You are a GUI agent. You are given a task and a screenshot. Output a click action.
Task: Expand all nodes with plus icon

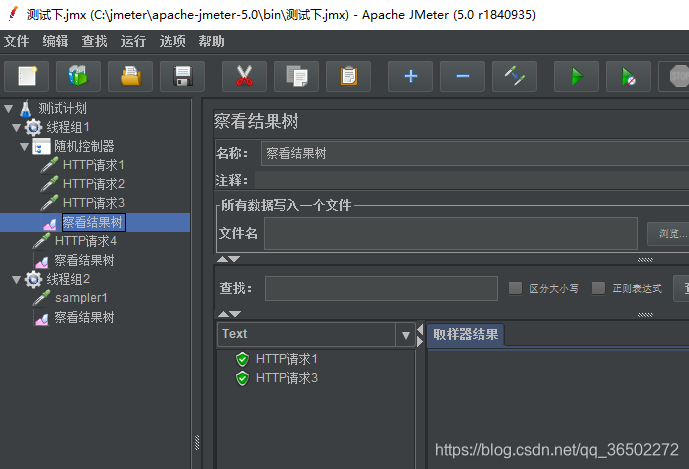coord(410,76)
